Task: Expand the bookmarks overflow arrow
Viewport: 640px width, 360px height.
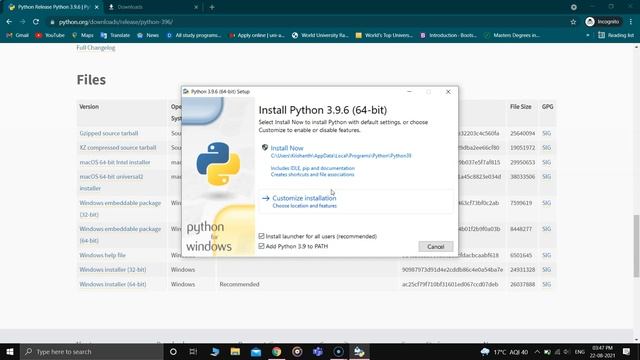Action: [x=588, y=36]
